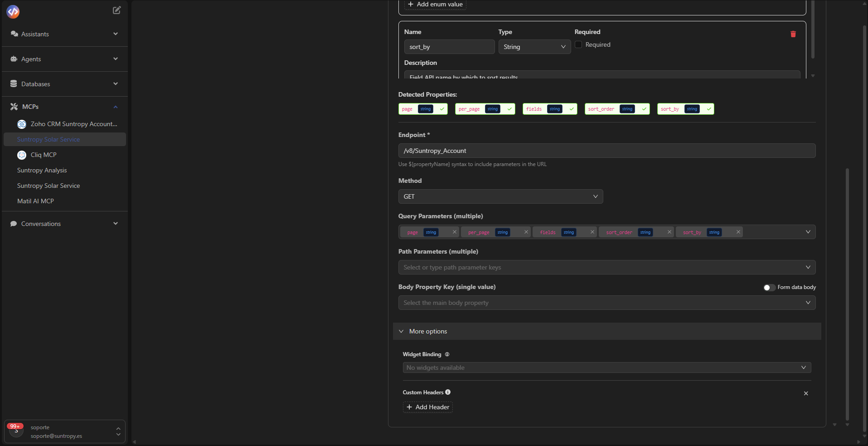Open soporte account menu
This screenshot has width=868, height=446.
pos(65,431)
